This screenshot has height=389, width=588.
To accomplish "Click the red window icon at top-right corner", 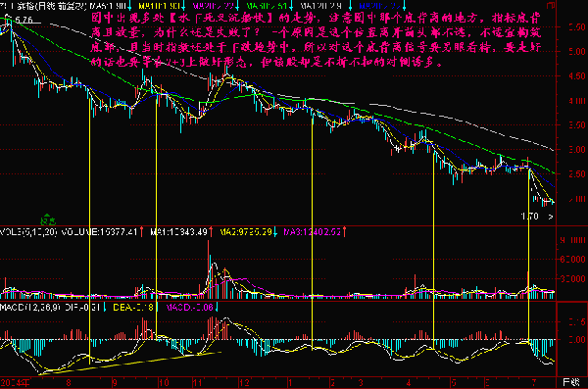I will [x=551, y=5].
